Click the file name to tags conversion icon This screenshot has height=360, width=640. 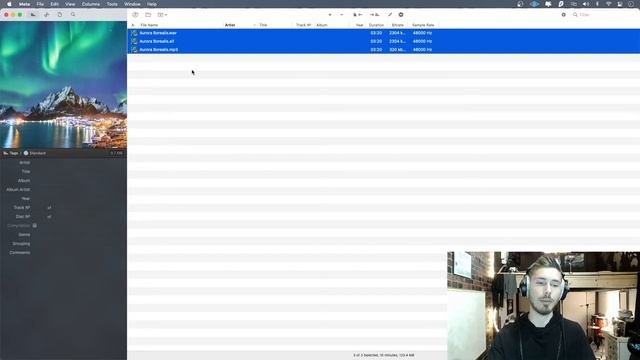[x=358, y=15]
